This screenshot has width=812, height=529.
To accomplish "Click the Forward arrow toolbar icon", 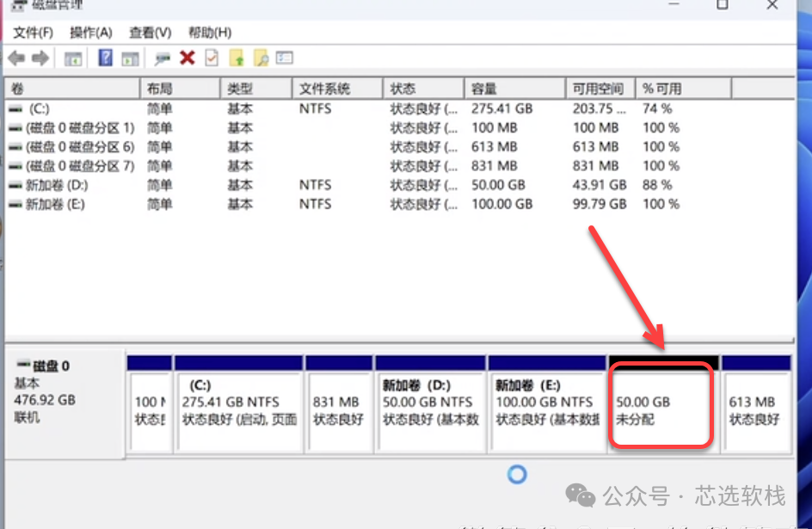I will [40, 58].
